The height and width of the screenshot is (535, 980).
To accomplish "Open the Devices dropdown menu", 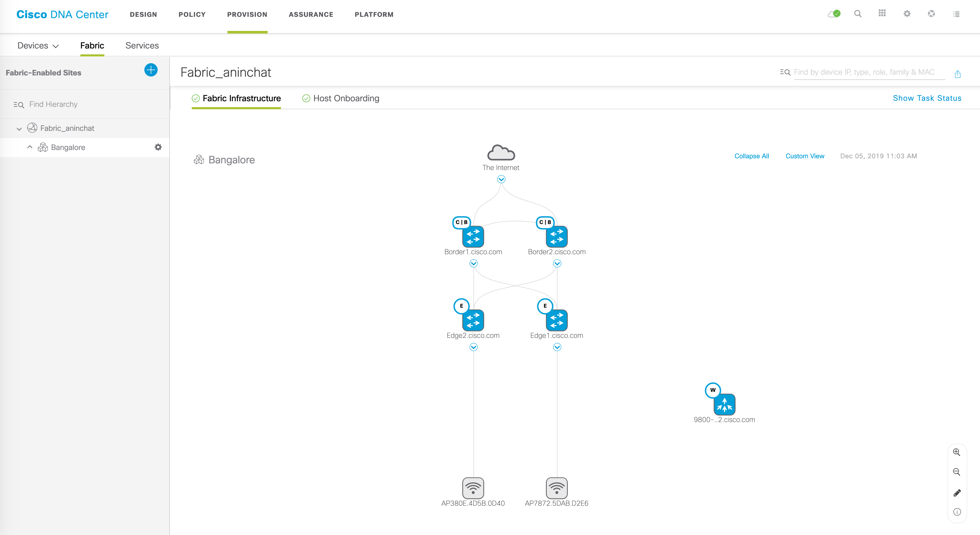I will pyautogui.click(x=38, y=46).
